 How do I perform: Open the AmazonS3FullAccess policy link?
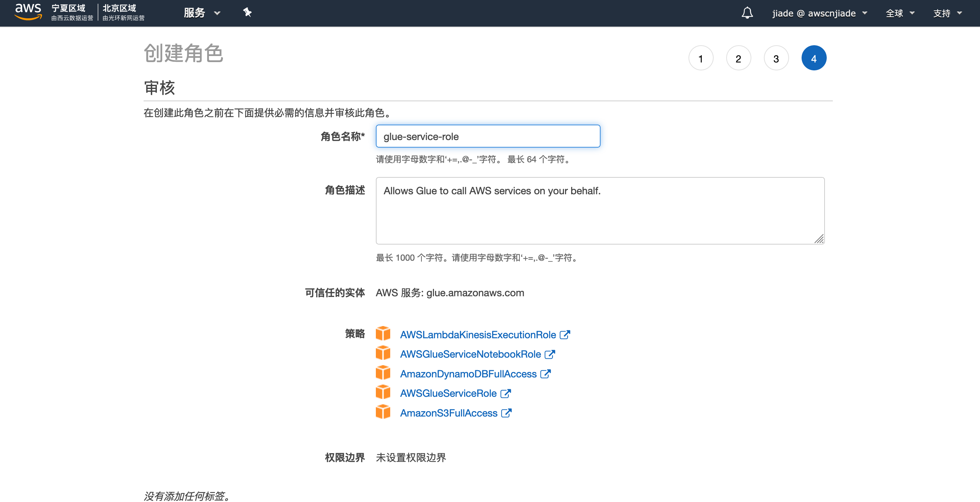tap(448, 413)
